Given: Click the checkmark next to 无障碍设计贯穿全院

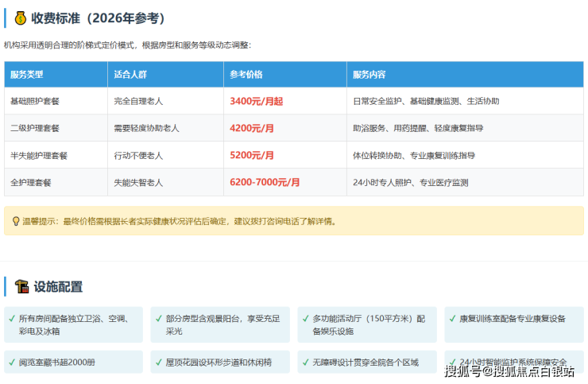Looking at the screenshot, I should (x=305, y=362).
